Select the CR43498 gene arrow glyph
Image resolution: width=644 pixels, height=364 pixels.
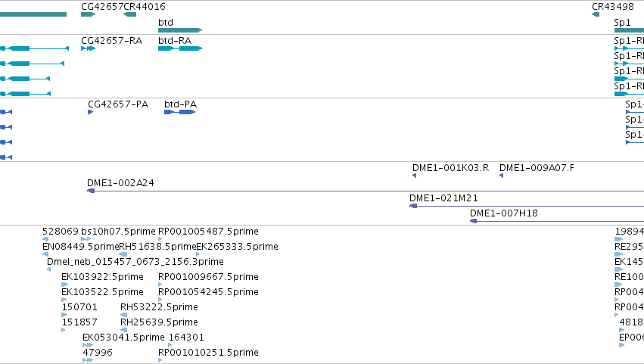click(x=596, y=15)
